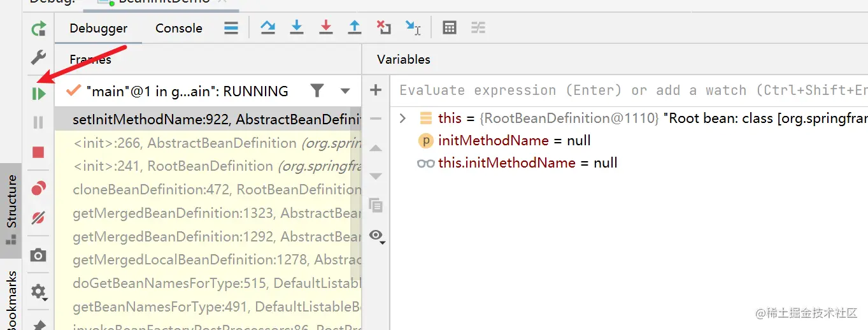This screenshot has width=868, height=330.
Task: Click Trace Current Stream Chain icon
Action: (x=478, y=27)
